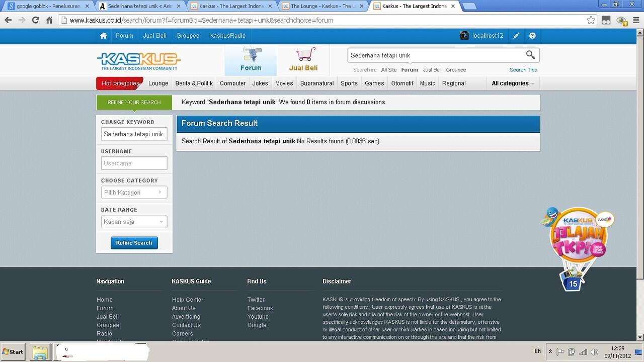This screenshot has height=362, width=644.
Task: Click the KASKUS logo
Action: pos(138,61)
